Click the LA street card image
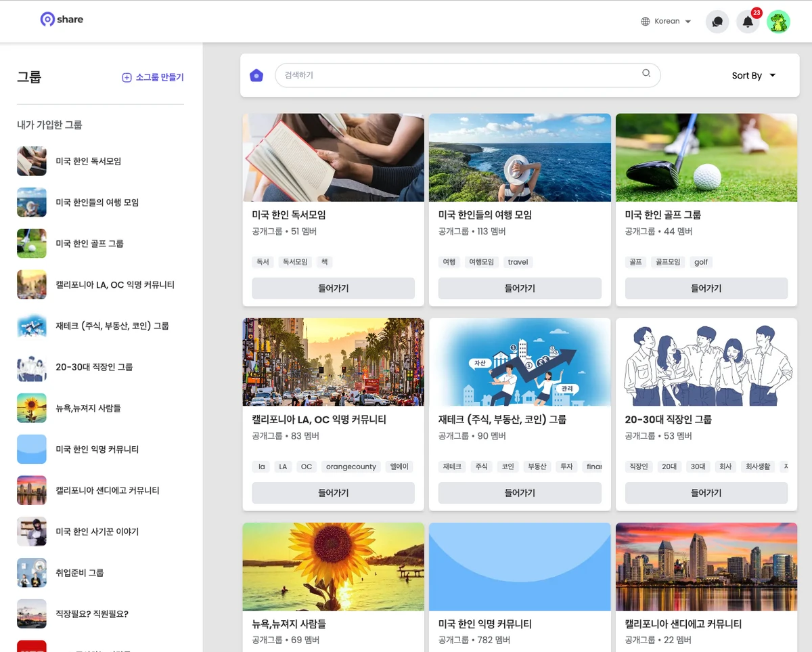Image resolution: width=812 pixels, height=652 pixels. 334,362
